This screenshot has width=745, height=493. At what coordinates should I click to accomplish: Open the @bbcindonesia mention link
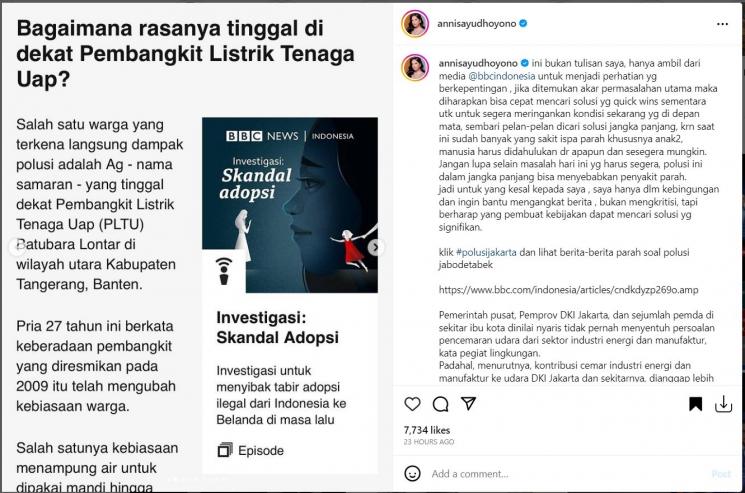tap(501, 76)
